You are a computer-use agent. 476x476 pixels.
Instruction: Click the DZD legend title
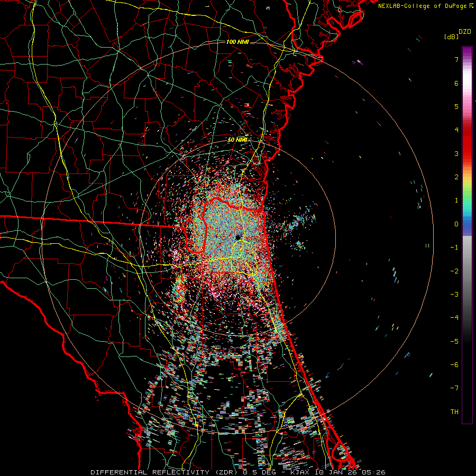pos(465,32)
